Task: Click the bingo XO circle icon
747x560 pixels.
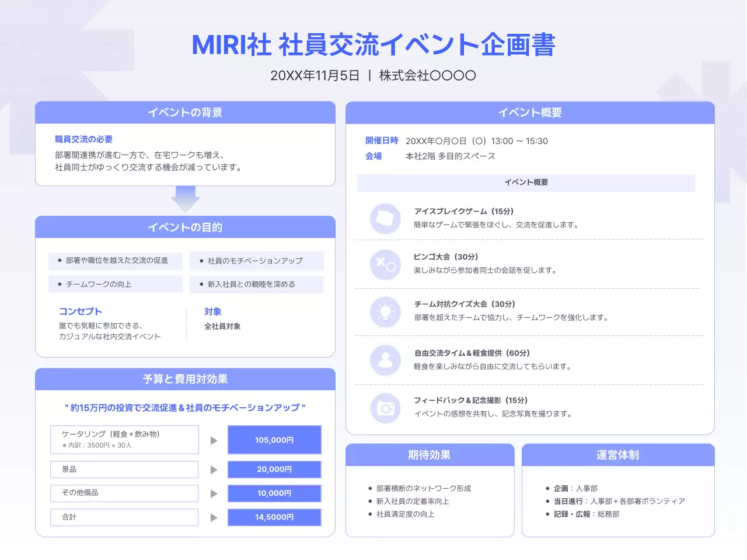Action: tap(385, 265)
